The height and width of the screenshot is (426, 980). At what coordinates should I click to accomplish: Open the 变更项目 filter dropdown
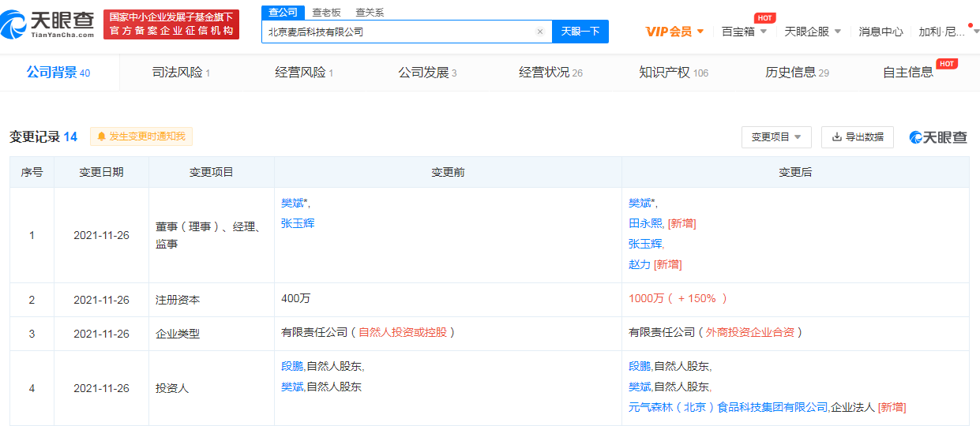pos(776,136)
